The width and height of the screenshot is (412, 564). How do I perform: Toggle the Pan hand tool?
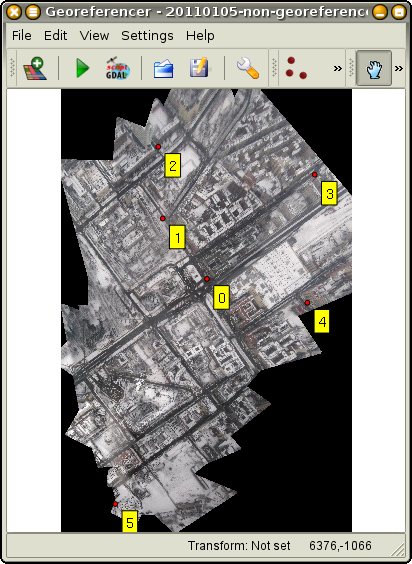(374, 68)
